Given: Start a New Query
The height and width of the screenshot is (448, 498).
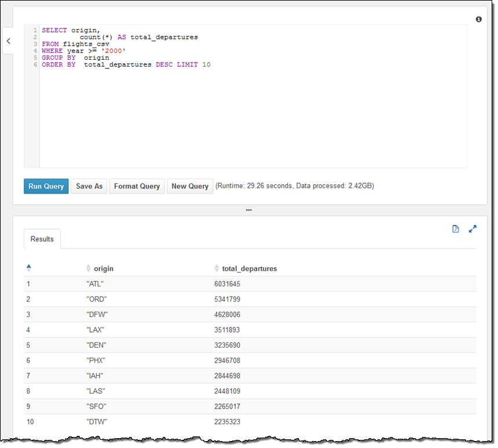Looking at the screenshot, I should coord(190,186).
